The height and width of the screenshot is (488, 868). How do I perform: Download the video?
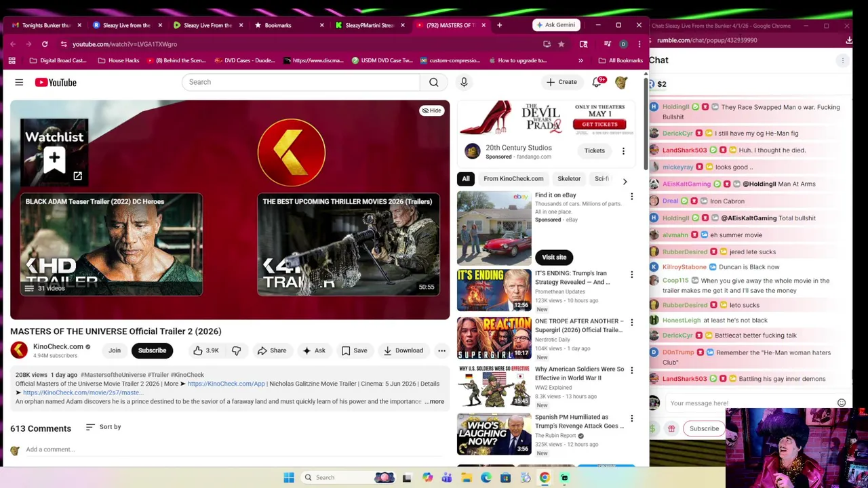point(403,350)
